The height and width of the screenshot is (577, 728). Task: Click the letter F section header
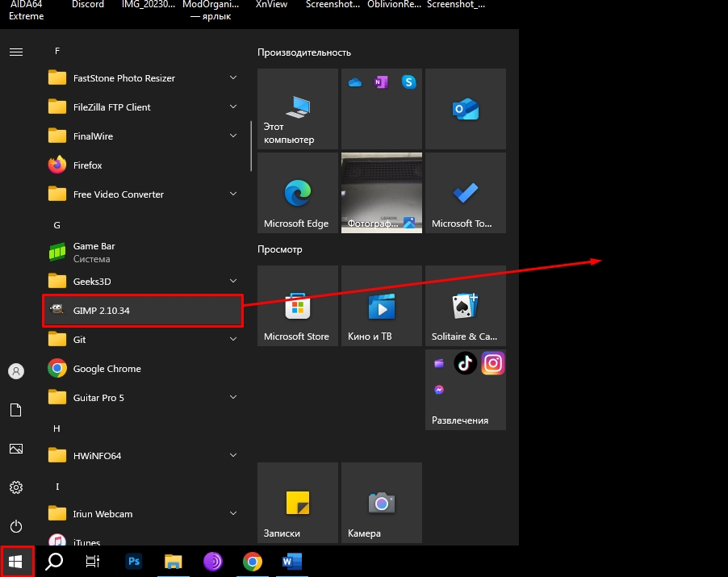click(57, 51)
